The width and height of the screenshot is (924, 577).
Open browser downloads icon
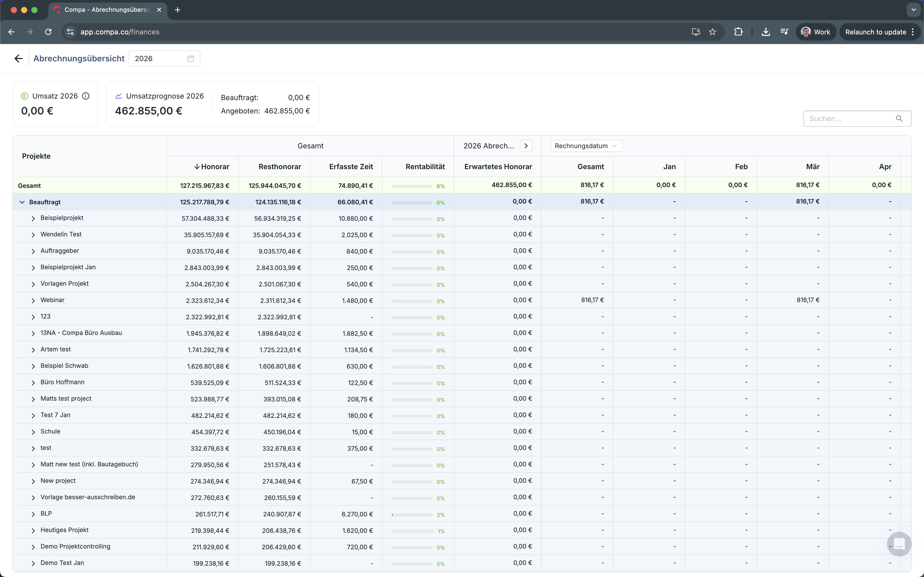[x=765, y=32]
